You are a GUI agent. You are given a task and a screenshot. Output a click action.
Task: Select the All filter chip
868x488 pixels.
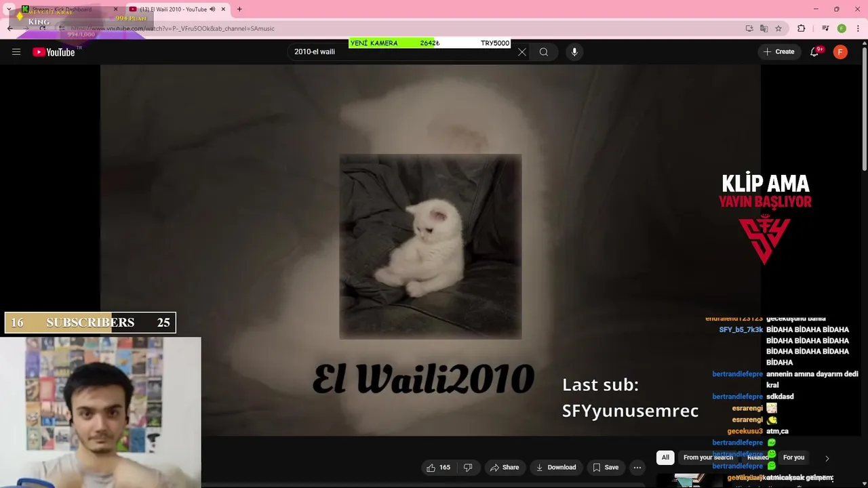pos(665,457)
